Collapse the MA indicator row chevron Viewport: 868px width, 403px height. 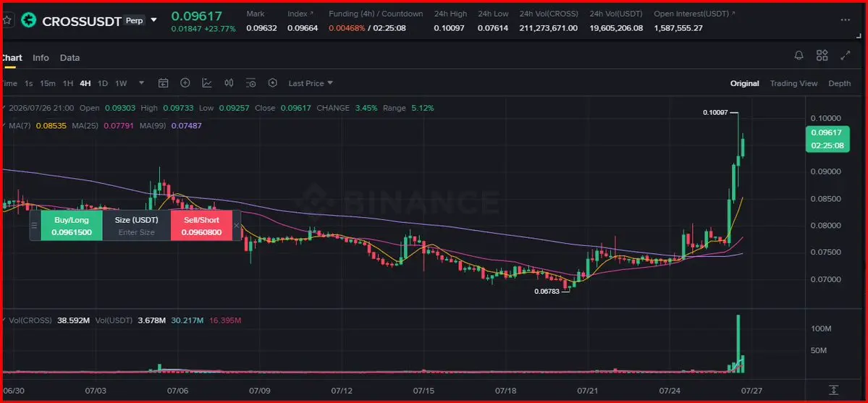coord(5,126)
